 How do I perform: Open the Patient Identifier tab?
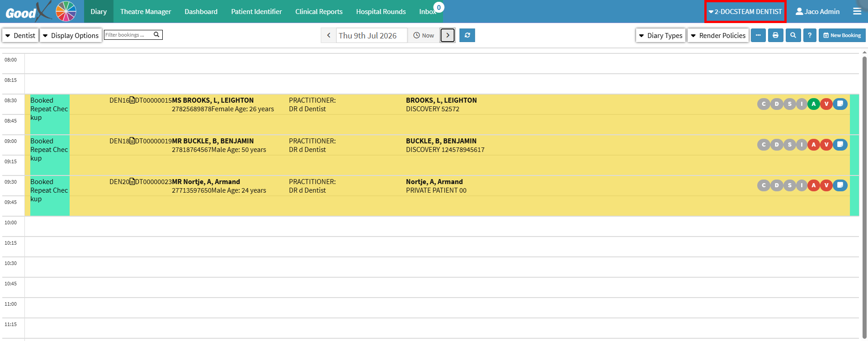pos(256,12)
